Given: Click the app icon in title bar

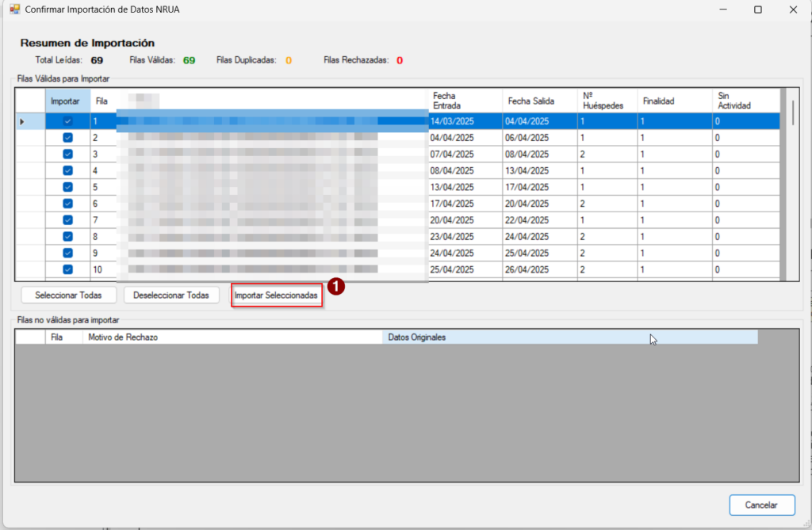Looking at the screenshot, I should (14, 10).
